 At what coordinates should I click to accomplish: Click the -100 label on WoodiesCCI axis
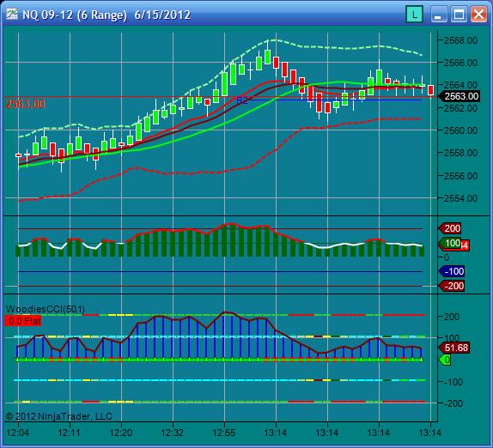(453, 382)
